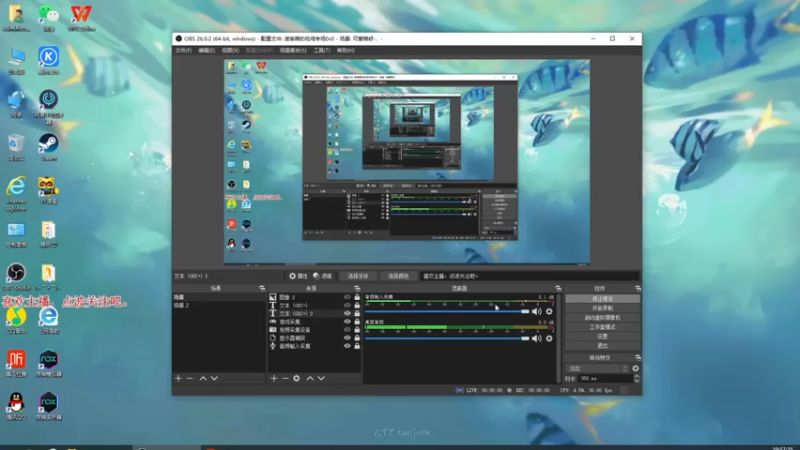The height and width of the screenshot is (450, 800).
Task: Remove selected scene with minus icon
Action: (190, 379)
